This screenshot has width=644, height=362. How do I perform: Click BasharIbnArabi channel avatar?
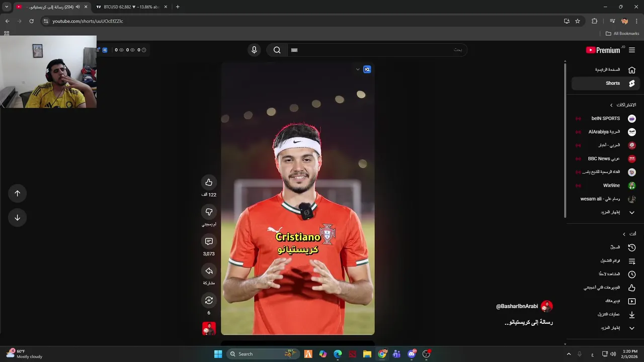(547, 306)
